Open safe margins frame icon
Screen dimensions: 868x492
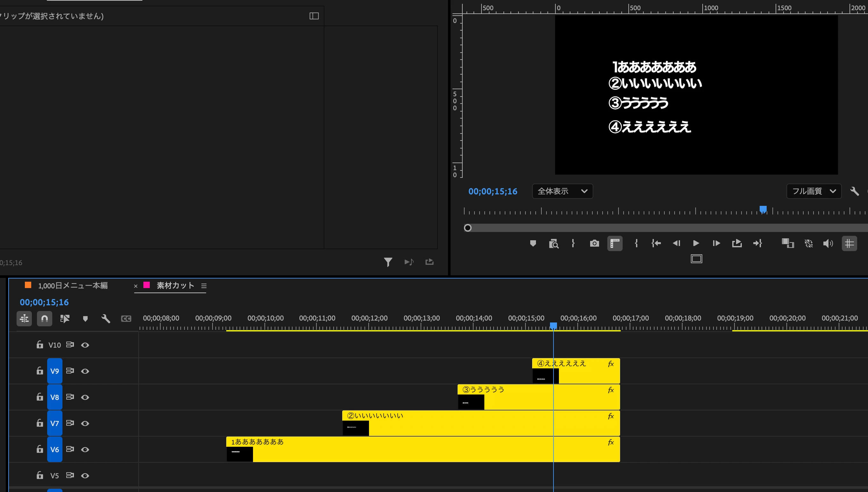pyautogui.click(x=696, y=259)
